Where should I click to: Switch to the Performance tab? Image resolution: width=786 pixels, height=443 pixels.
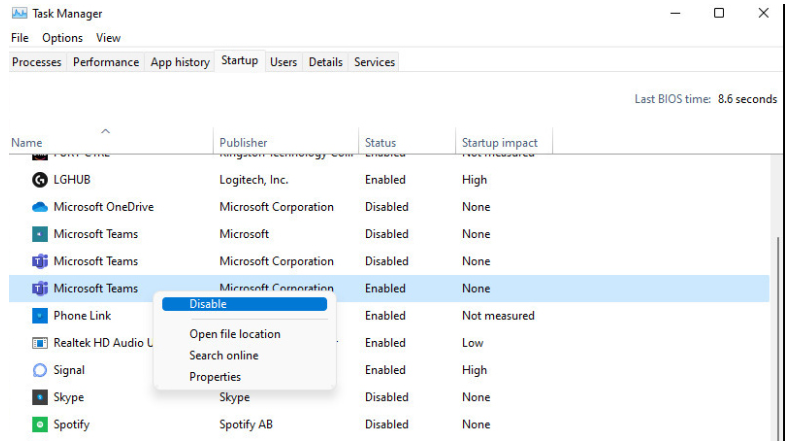tap(106, 62)
